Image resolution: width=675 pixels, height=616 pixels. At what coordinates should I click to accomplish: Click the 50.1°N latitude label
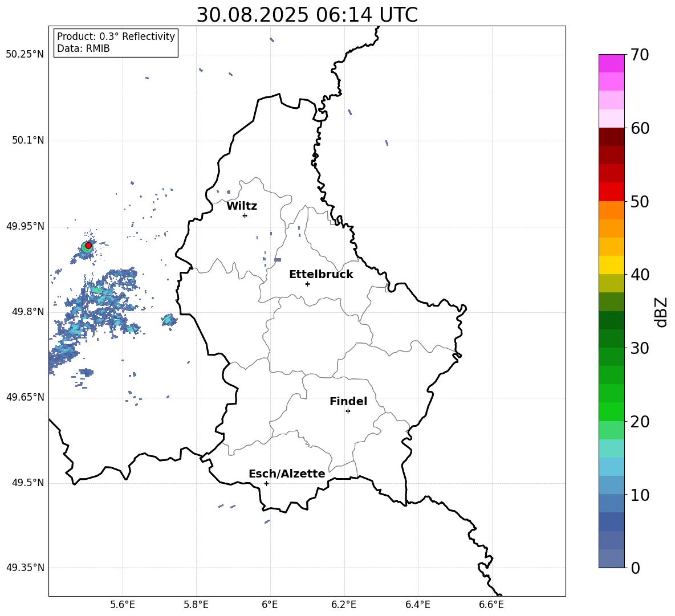pyautogui.click(x=27, y=141)
